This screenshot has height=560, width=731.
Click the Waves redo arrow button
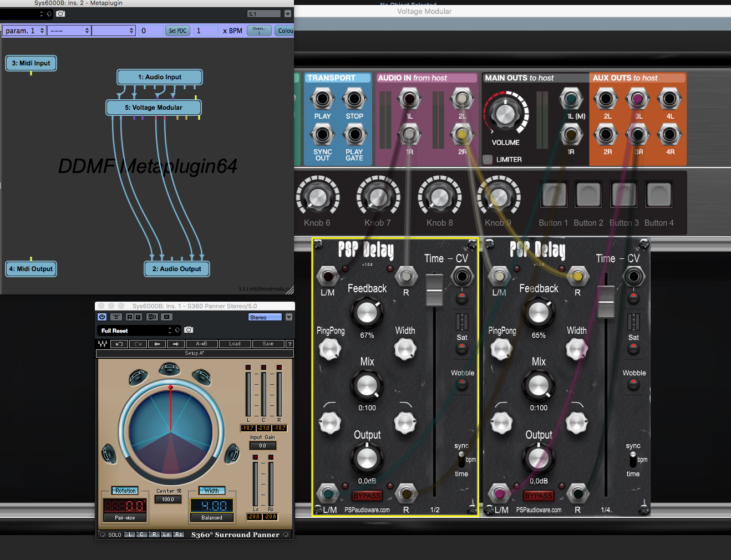(138, 344)
